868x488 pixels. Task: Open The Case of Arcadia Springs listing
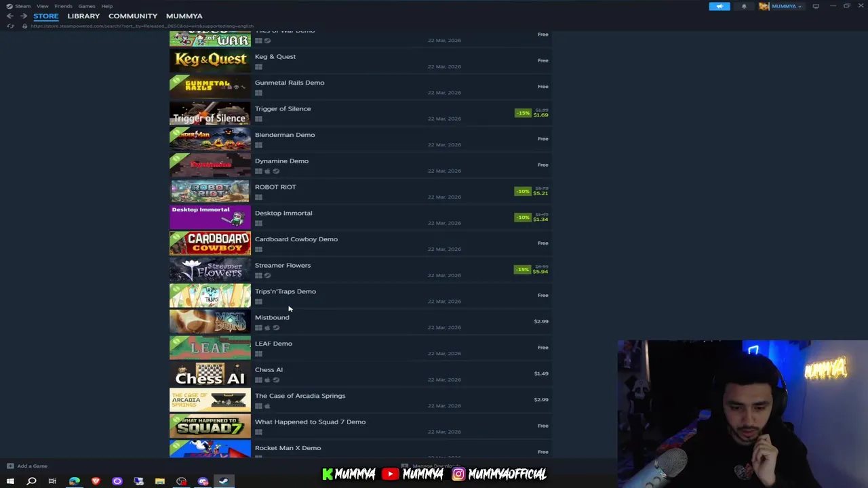coord(360,399)
